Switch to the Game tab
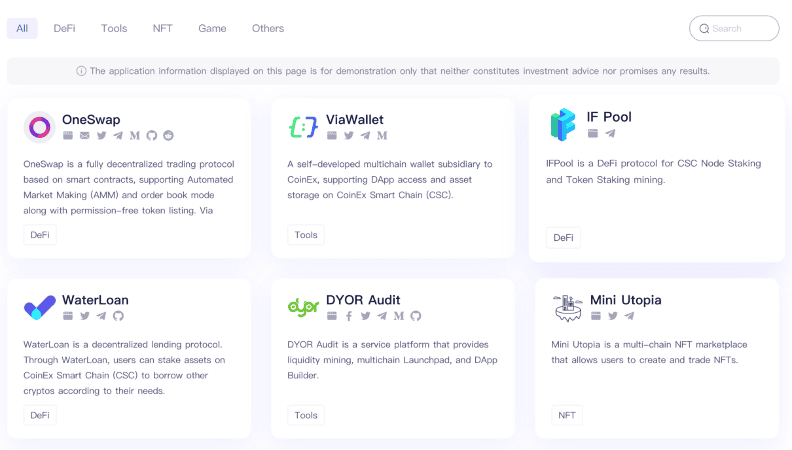The image size is (792, 450). click(212, 28)
